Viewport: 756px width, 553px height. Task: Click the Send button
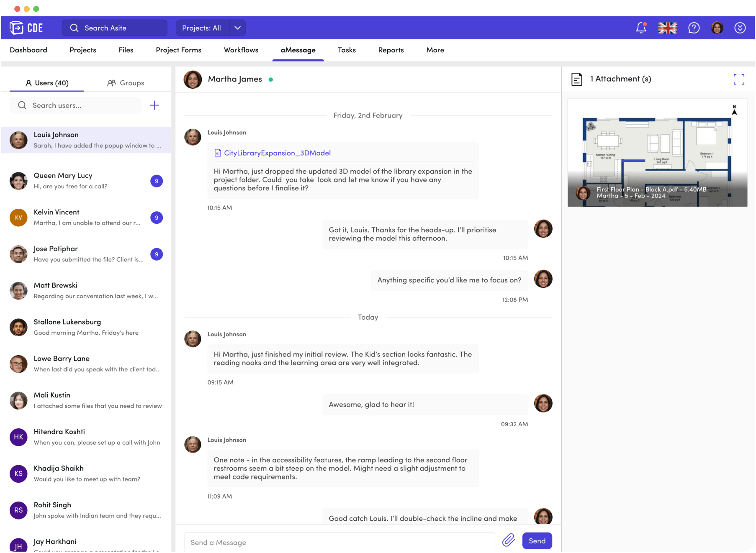pos(537,540)
